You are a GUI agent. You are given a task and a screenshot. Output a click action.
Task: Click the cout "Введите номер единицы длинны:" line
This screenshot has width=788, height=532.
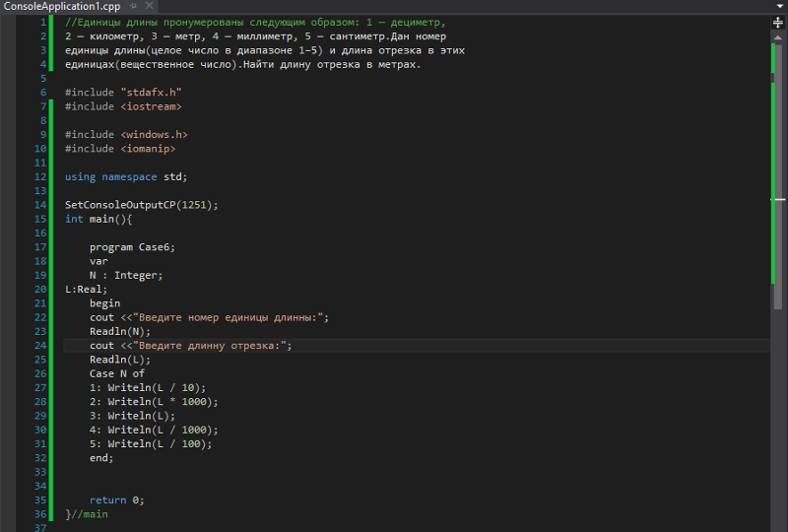(x=209, y=318)
